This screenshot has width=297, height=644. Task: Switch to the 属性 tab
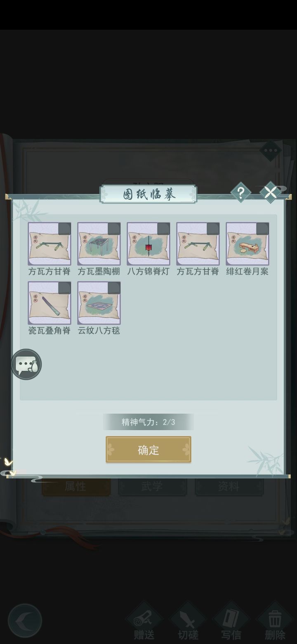[76, 487]
